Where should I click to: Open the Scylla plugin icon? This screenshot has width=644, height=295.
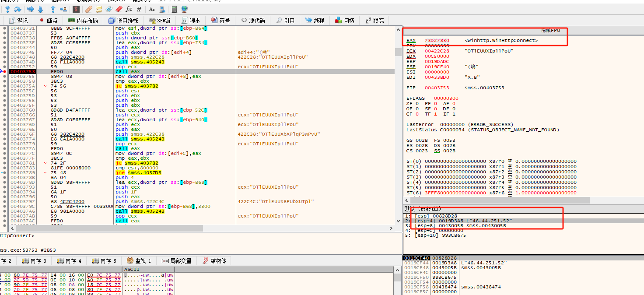pyautogui.click(x=76, y=9)
